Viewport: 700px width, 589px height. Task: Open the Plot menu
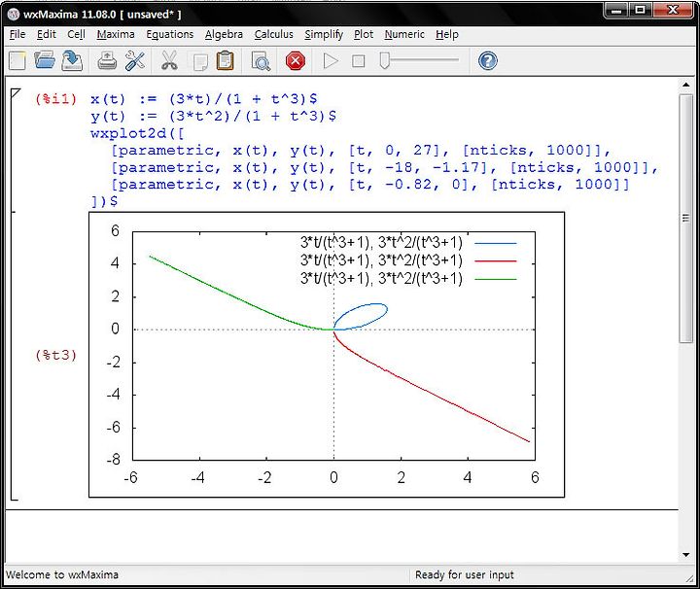tap(364, 34)
